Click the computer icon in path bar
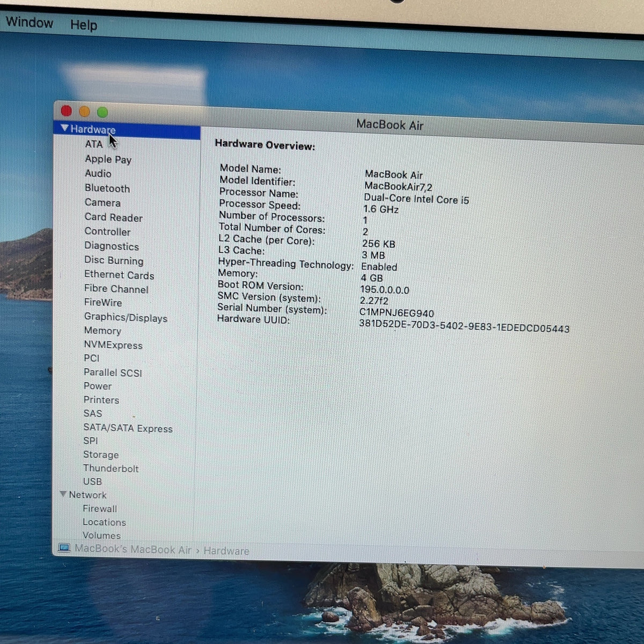644x644 pixels. [x=64, y=548]
